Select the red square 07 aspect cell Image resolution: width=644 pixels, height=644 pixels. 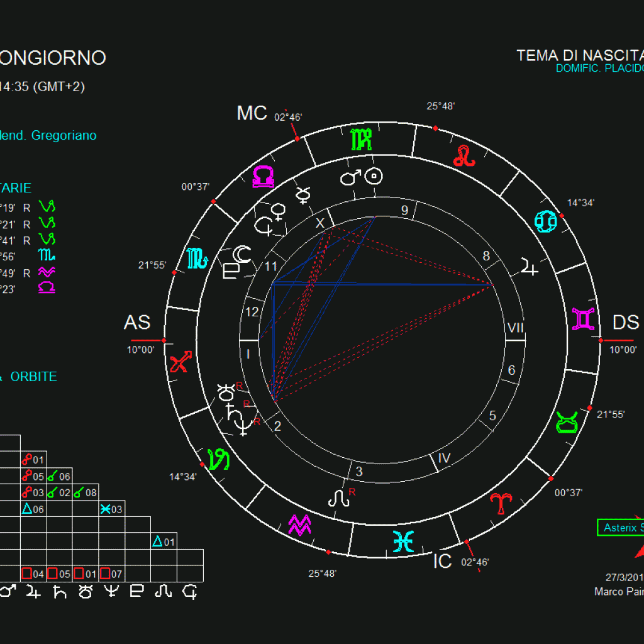click(112, 574)
